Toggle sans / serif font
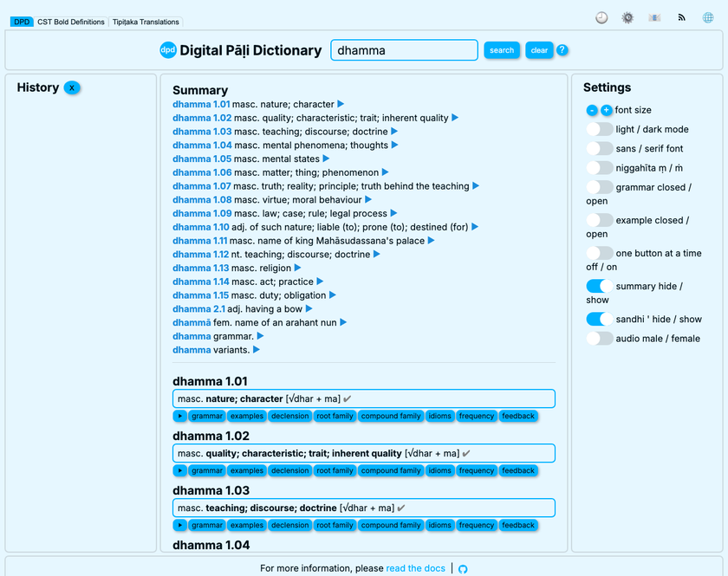This screenshot has height=576, width=728. point(600,148)
